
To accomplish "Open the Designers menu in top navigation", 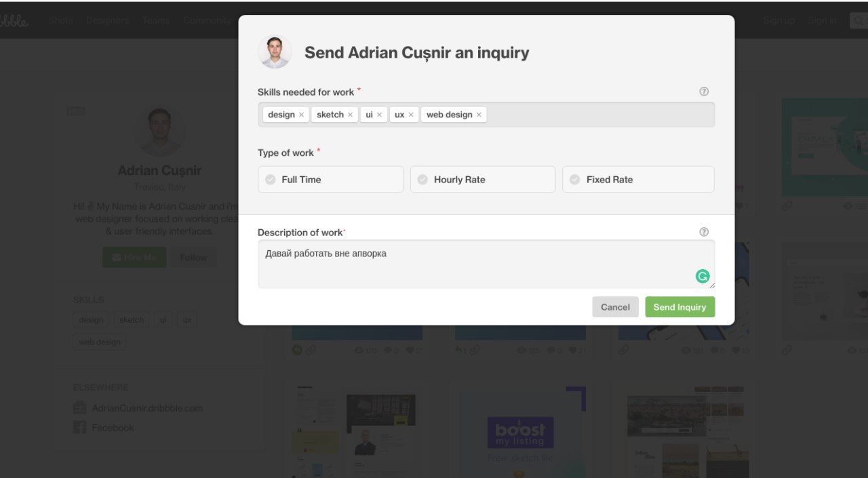I will [x=107, y=20].
